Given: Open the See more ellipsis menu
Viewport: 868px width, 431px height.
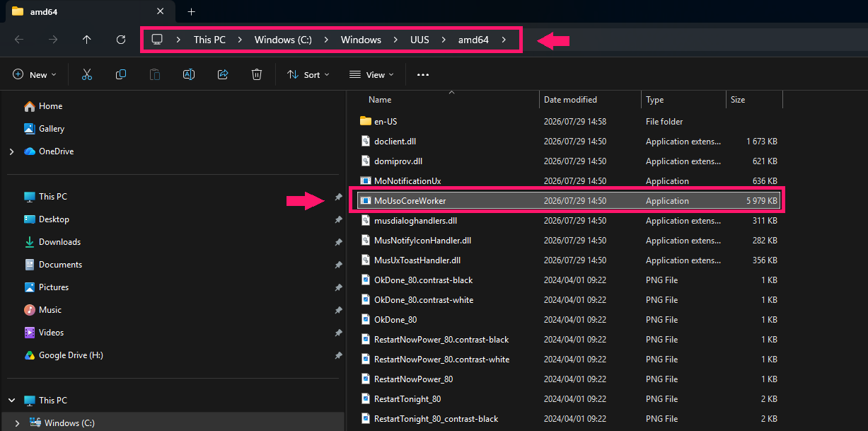Looking at the screenshot, I should (423, 74).
